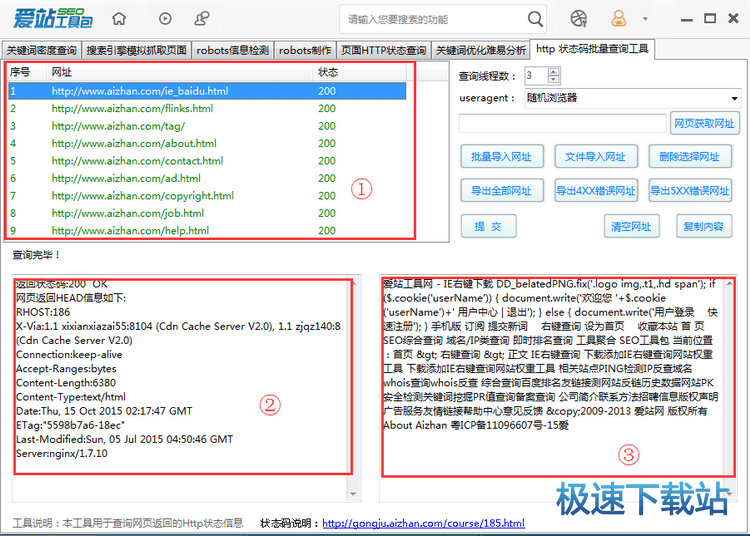The width and height of the screenshot is (750, 536).
Task: Click the ETag:"5598b7a6-18ec" line
Action: coord(70,425)
